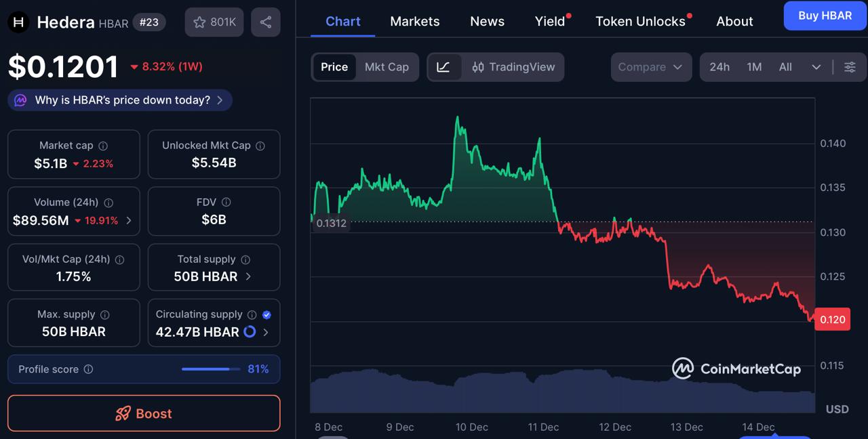Open the Compare dropdown

pyautogui.click(x=650, y=67)
